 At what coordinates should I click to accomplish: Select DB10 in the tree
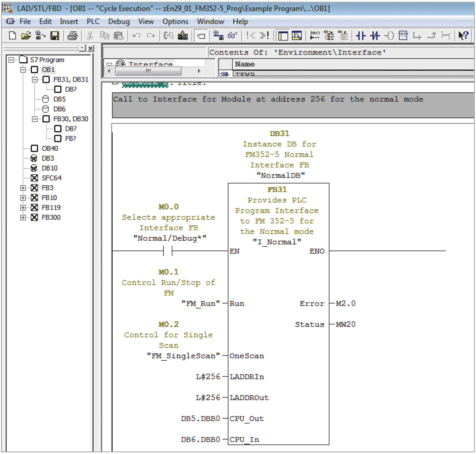[x=50, y=168]
